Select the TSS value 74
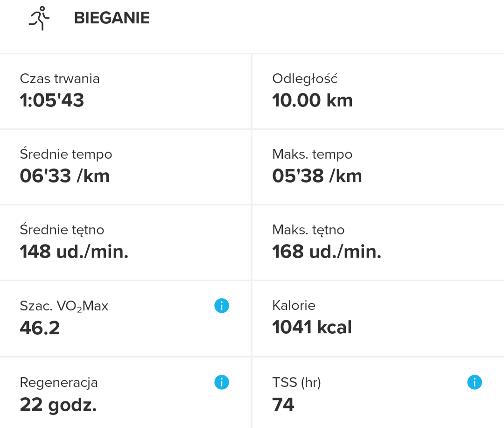Viewport: 504px width, 428px height. tap(283, 405)
